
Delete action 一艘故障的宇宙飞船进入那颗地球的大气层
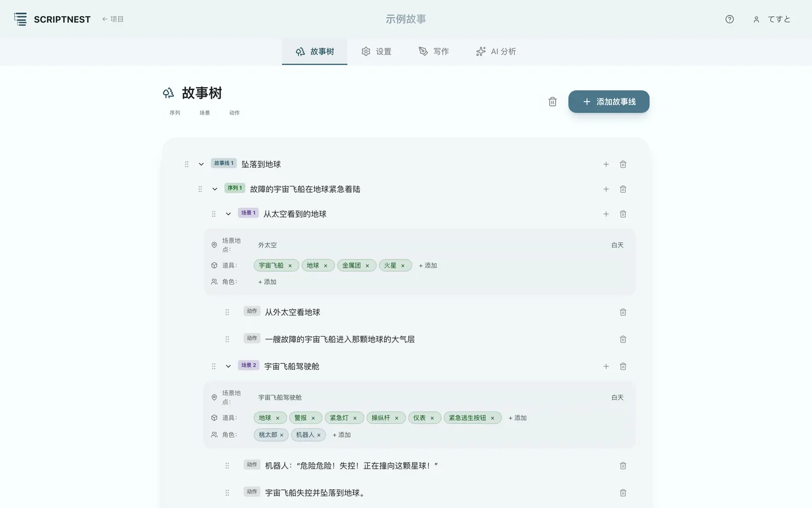coord(623,339)
